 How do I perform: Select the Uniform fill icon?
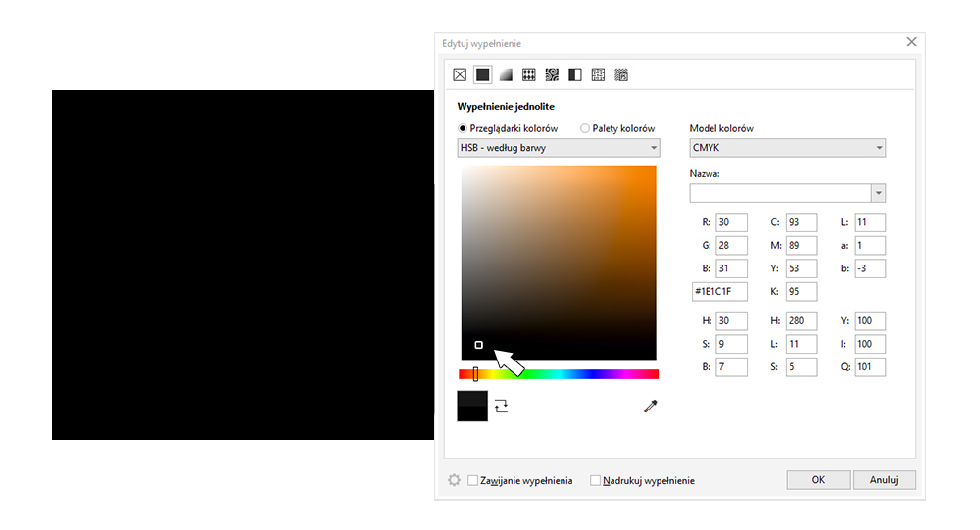(x=482, y=74)
